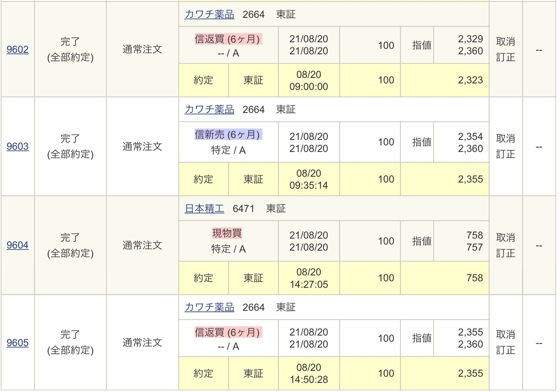Click 取消 訂正 cell for order 9603

(x=505, y=146)
